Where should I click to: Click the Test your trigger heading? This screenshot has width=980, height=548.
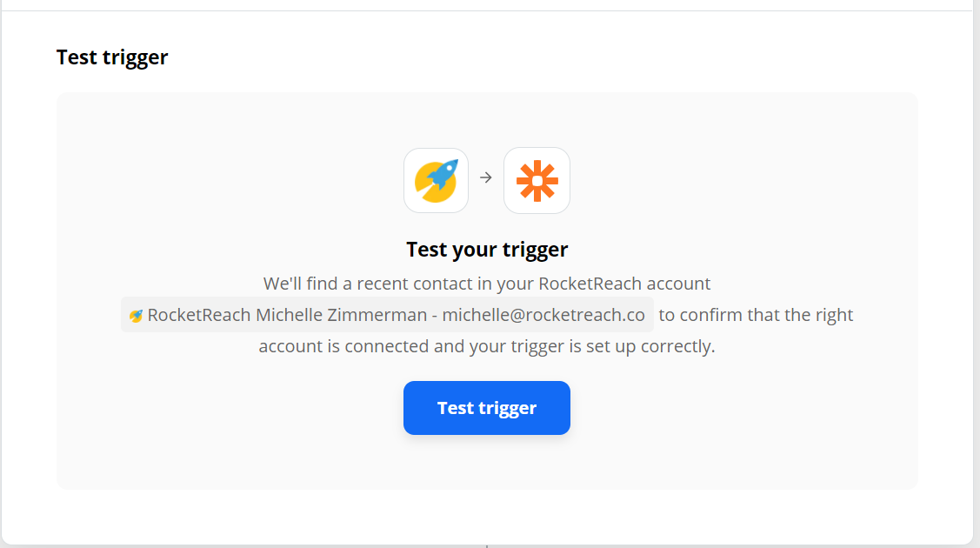click(487, 250)
